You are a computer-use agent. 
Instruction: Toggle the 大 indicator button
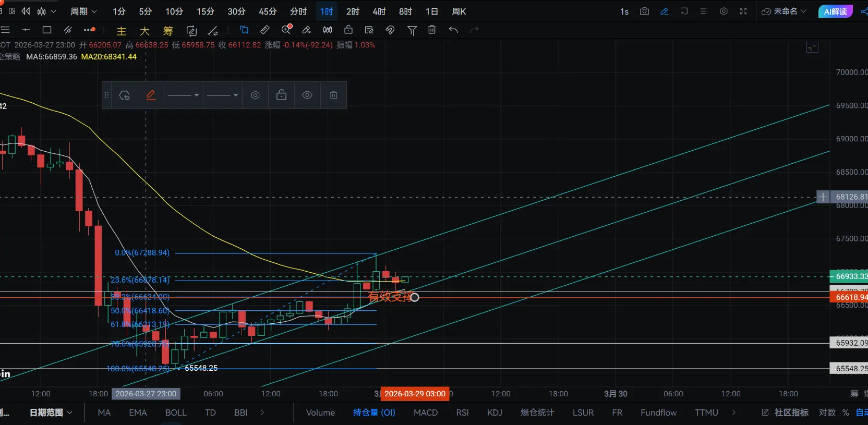click(144, 31)
